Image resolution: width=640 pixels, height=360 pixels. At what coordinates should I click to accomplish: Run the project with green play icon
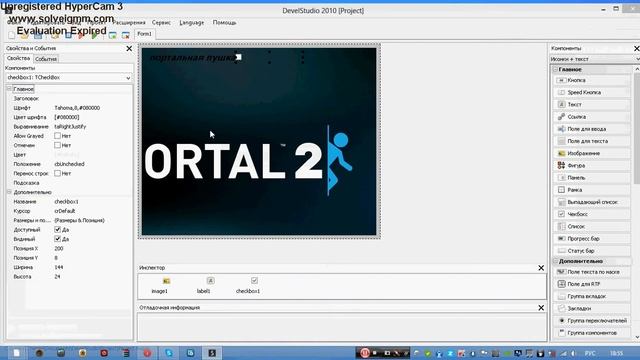[x=95, y=36]
